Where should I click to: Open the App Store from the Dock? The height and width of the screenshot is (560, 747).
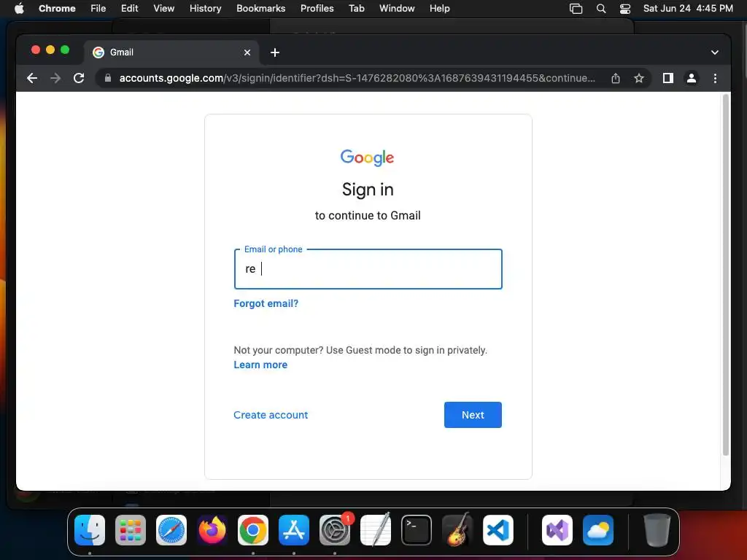point(294,530)
